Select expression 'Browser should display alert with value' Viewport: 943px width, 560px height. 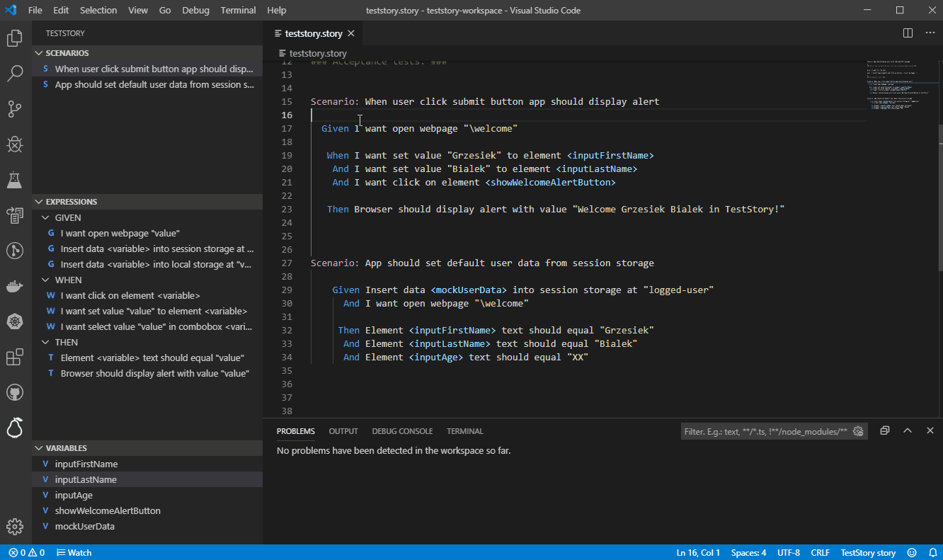click(147, 374)
